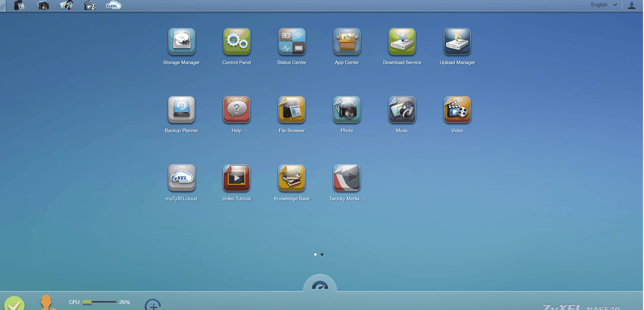Screen dimensions: 644x310
Task: Launch File Browser from the desktop grid
Action: coord(292,110)
